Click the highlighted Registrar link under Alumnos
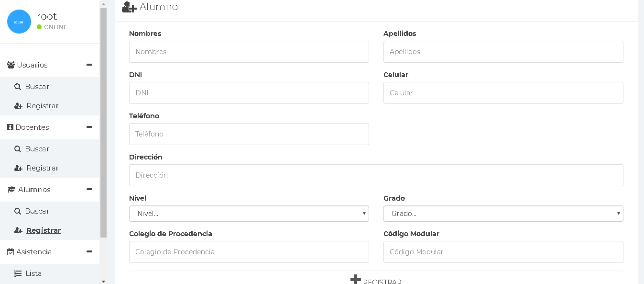644x284 pixels. (x=43, y=230)
